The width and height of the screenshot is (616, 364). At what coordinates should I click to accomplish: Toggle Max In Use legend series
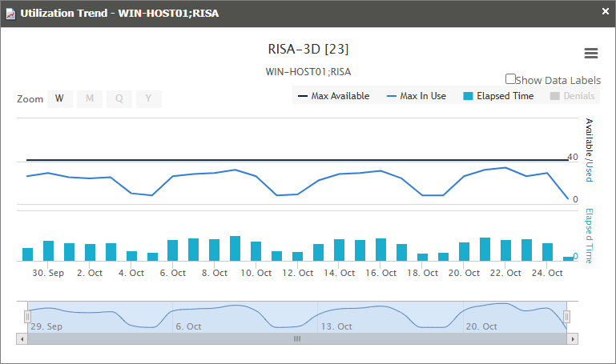tap(416, 96)
